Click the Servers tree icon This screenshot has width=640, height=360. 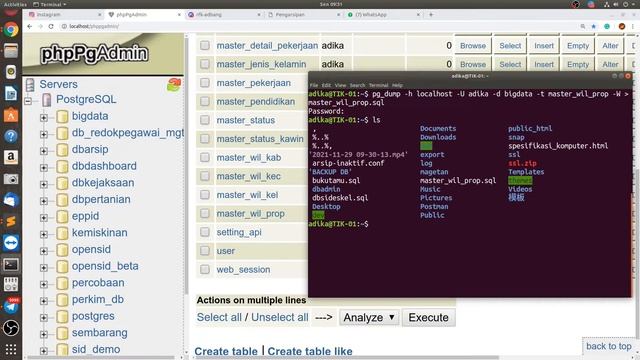tap(30, 84)
